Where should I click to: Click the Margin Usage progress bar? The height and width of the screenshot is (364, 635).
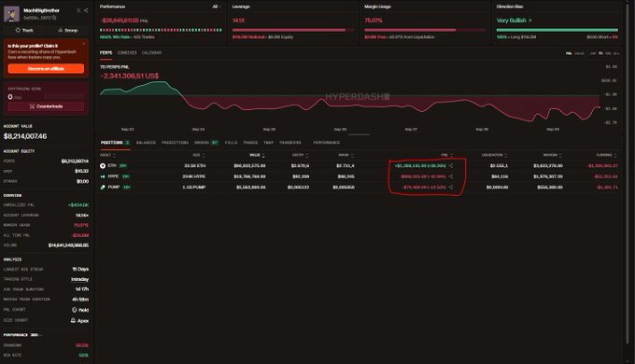425,30
